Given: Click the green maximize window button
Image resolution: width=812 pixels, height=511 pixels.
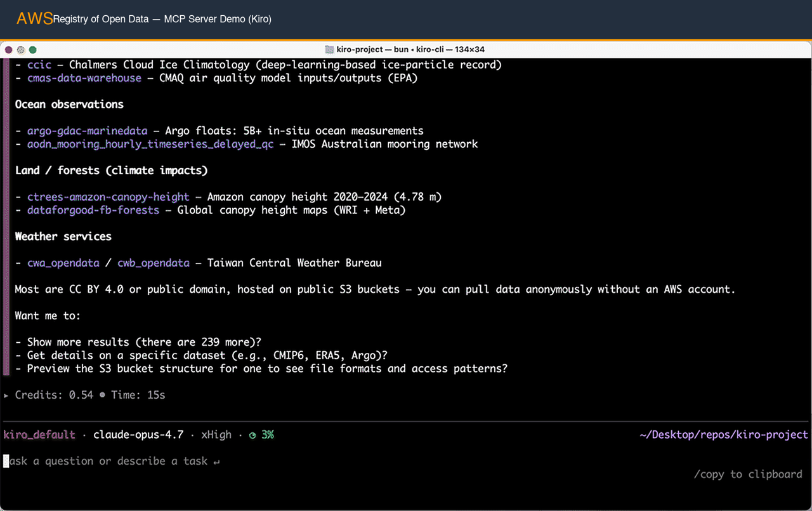Looking at the screenshot, I should point(33,50).
